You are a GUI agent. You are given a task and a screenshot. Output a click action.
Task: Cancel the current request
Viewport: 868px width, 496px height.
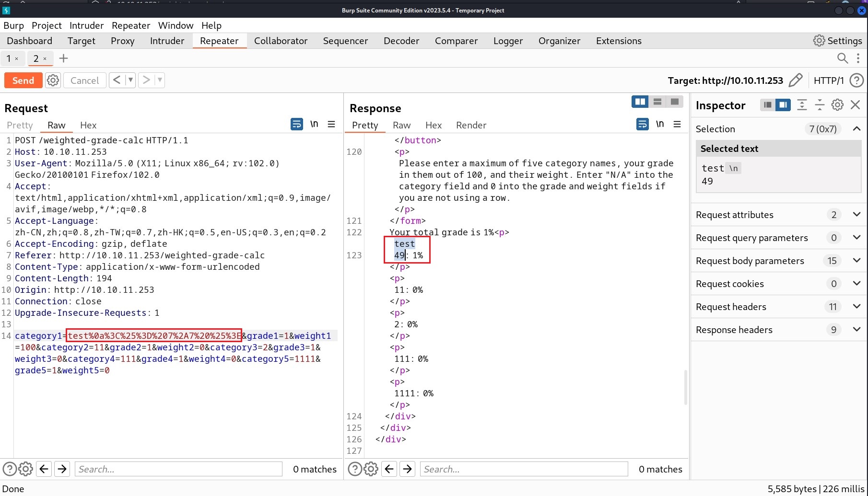click(x=84, y=81)
